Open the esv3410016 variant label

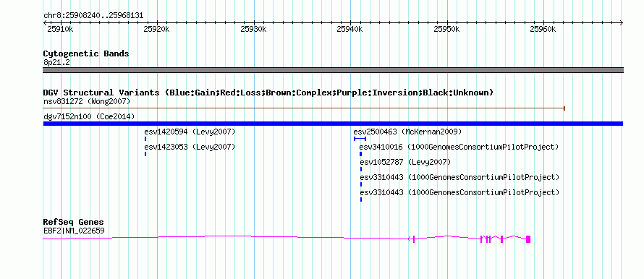(459, 147)
